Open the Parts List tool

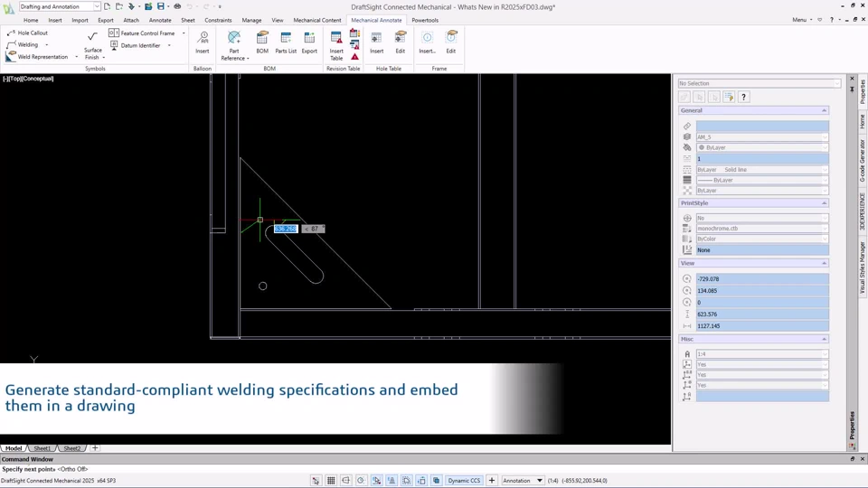click(286, 42)
